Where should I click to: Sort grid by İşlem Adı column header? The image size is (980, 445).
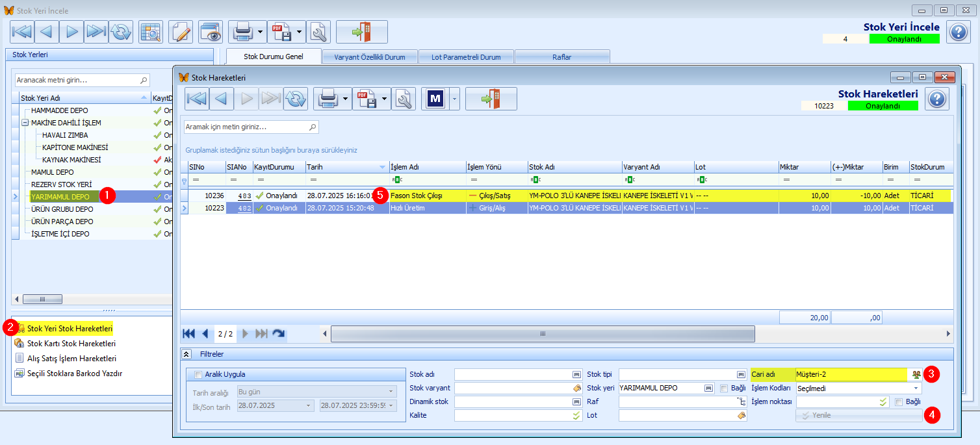pos(427,167)
